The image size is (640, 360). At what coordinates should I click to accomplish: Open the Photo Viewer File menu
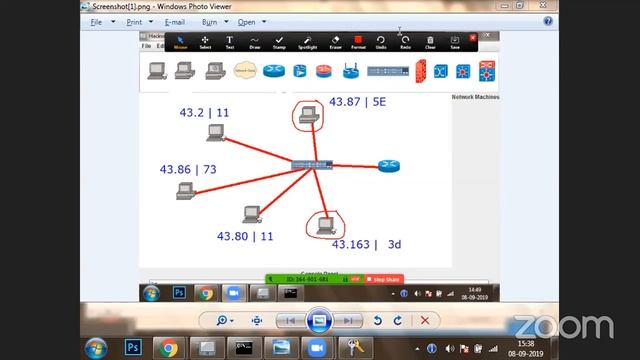tap(96, 22)
